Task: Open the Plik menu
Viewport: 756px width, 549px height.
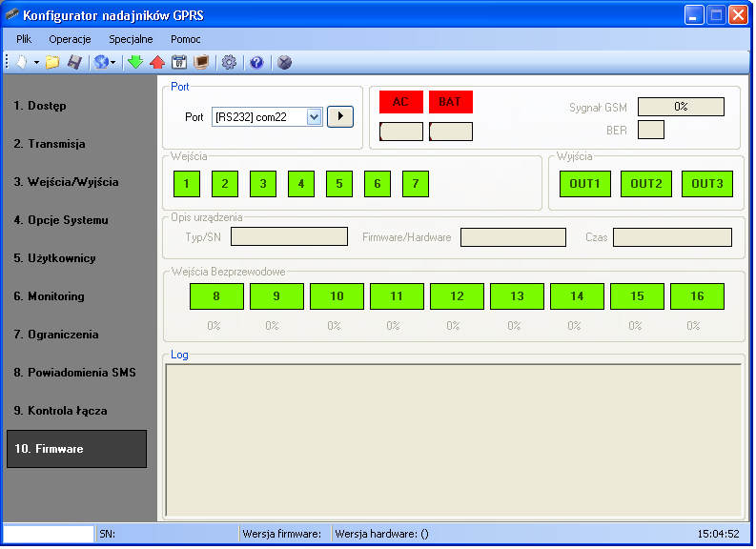Action: [x=24, y=39]
